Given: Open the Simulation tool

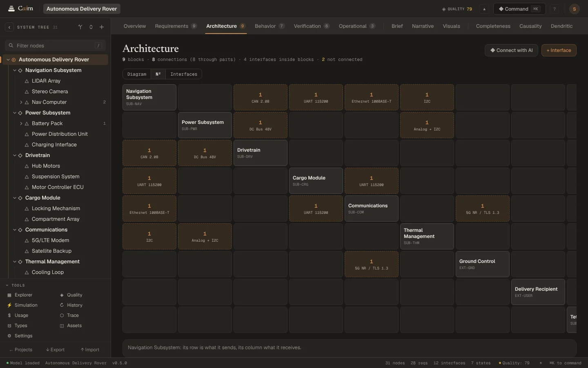Looking at the screenshot, I should tap(22, 305).
